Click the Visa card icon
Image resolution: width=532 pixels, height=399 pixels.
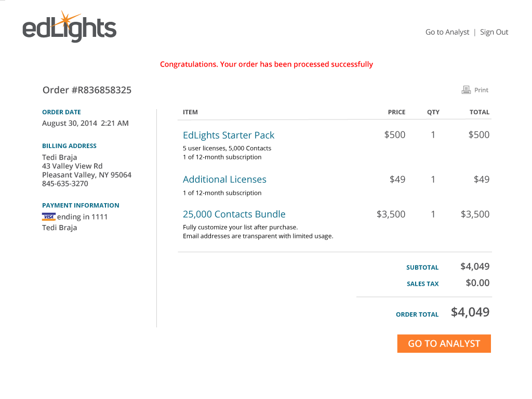tap(49, 217)
